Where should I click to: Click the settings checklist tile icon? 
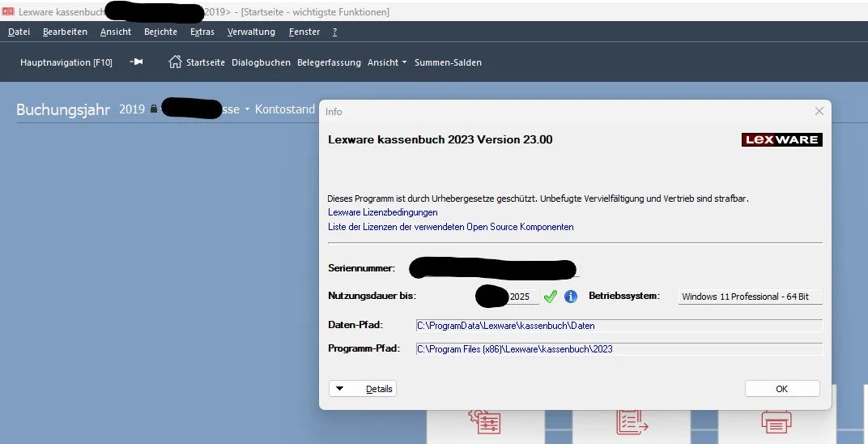coord(484,422)
